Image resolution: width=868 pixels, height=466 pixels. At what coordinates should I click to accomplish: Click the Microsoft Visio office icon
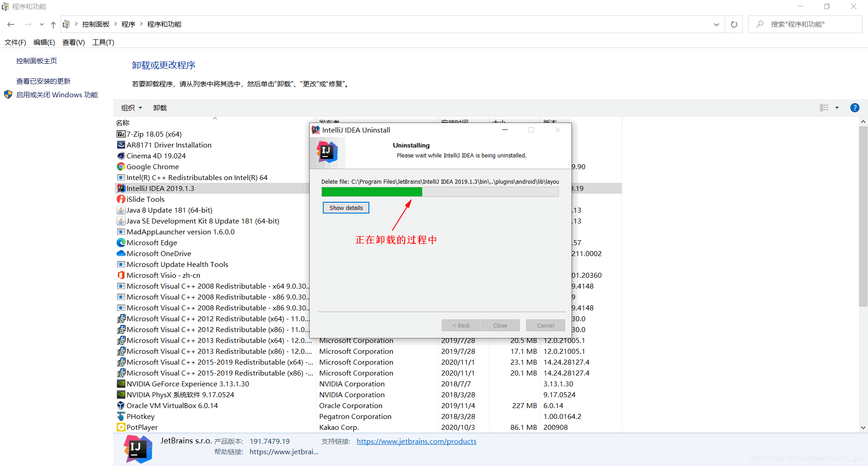click(121, 275)
